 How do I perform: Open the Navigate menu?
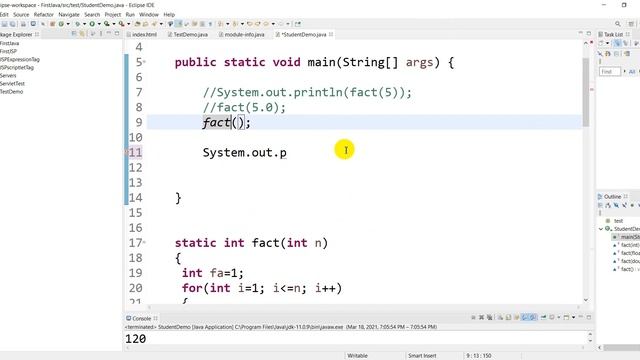(69, 14)
